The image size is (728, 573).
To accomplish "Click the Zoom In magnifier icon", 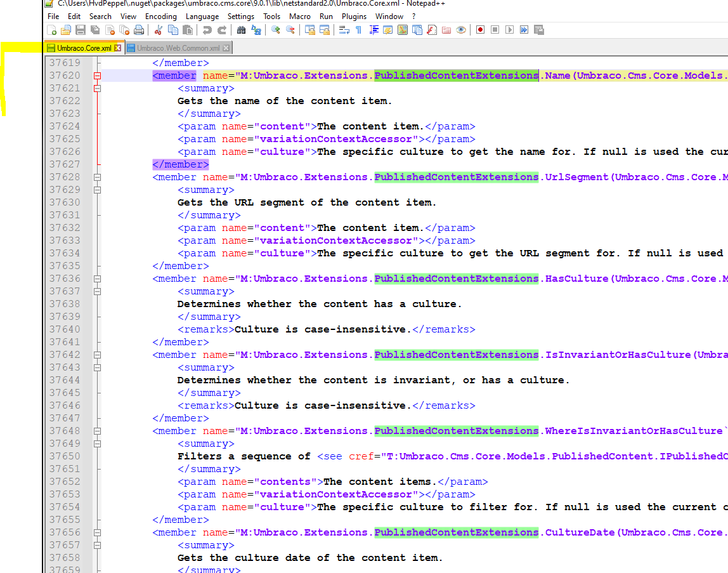I will click(x=275, y=30).
